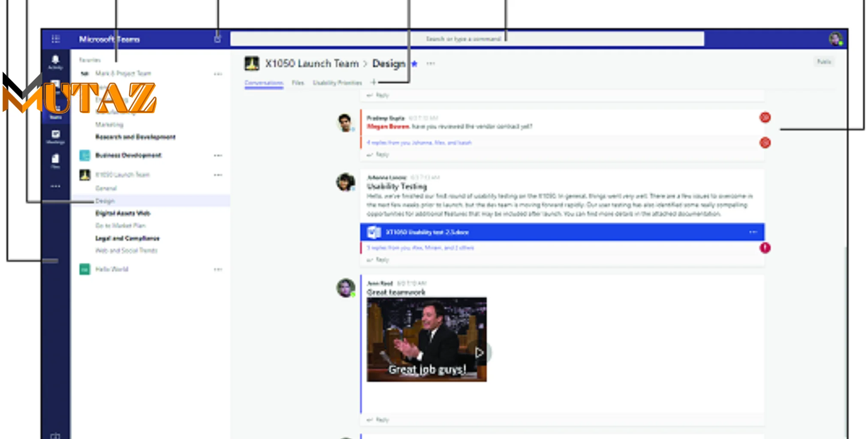The image size is (868, 439).
Task: Expand the 3 replies thread
Action: (x=420, y=248)
